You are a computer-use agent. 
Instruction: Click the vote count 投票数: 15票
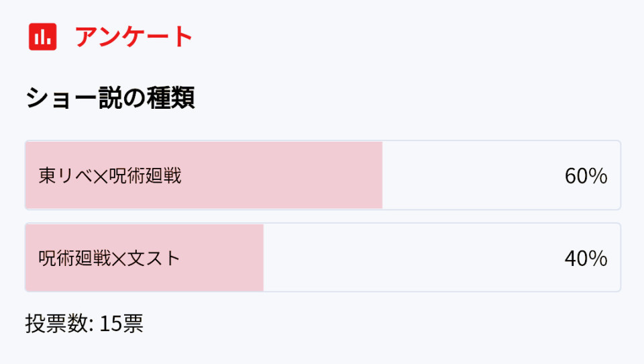click(x=85, y=323)
